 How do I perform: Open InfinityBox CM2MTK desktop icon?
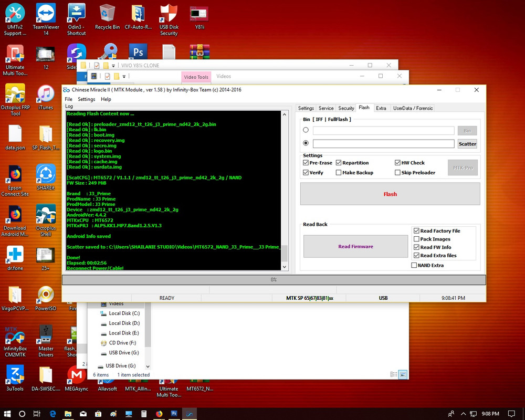[15, 335]
